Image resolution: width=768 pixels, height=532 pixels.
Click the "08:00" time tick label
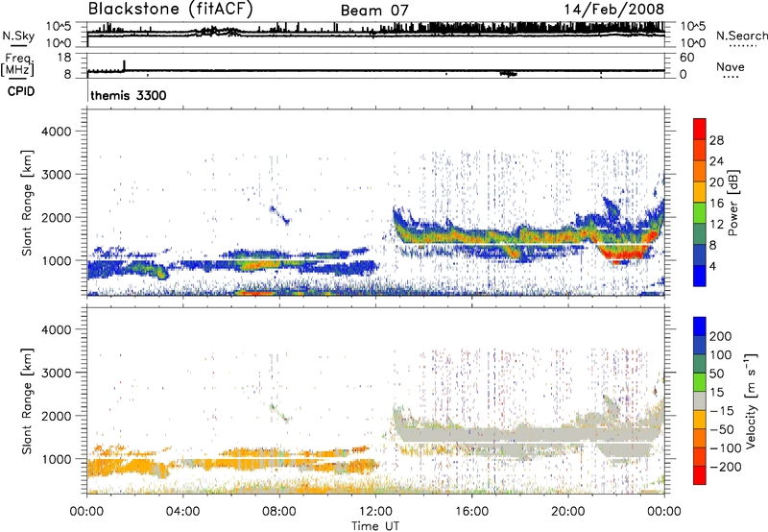pos(279,512)
